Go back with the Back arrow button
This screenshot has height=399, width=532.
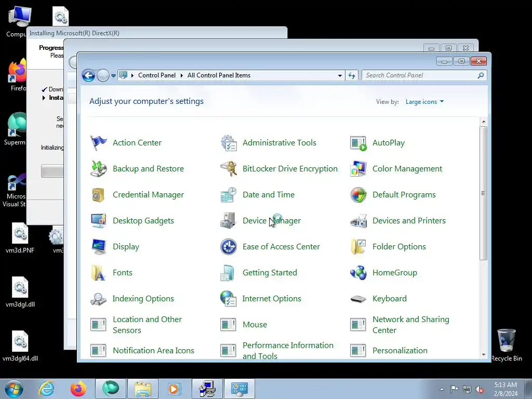point(88,76)
